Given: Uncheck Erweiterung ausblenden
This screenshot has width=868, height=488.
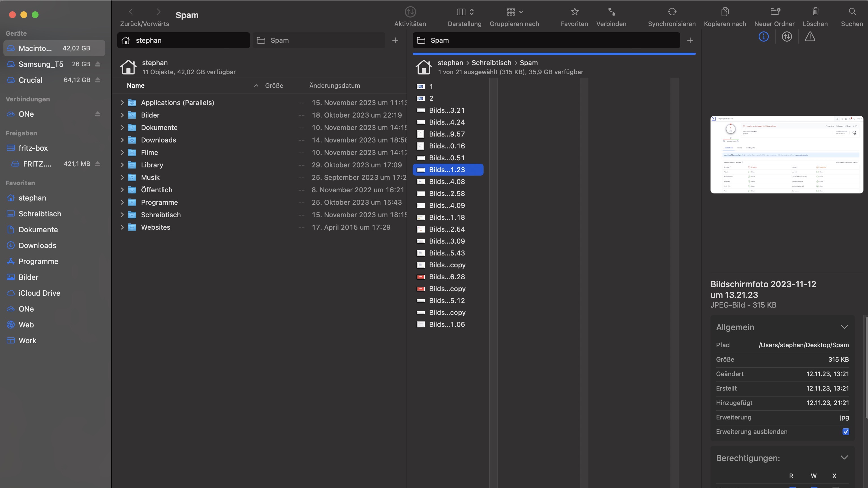Looking at the screenshot, I should (x=846, y=431).
